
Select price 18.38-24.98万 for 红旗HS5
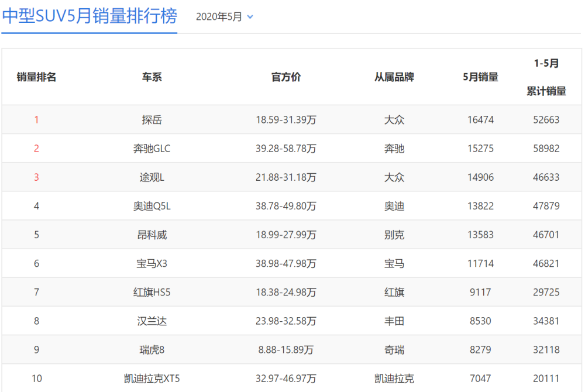coord(286,292)
